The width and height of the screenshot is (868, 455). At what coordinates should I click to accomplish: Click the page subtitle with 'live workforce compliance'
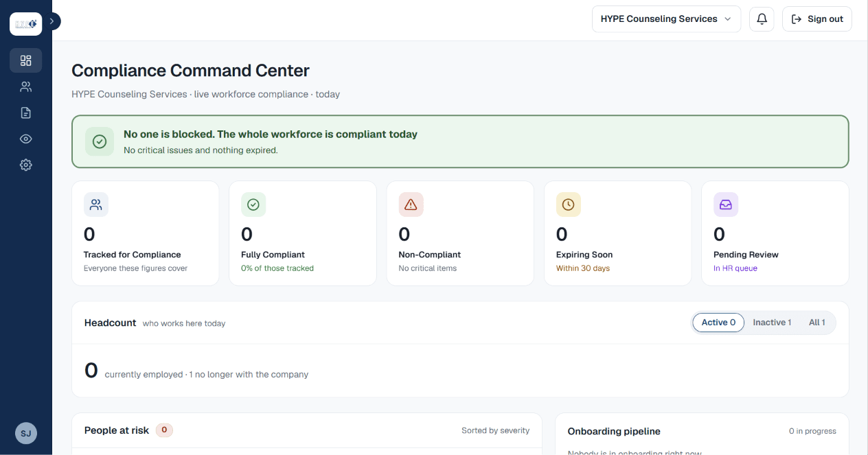pyautogui.click(x=205, y=94)
